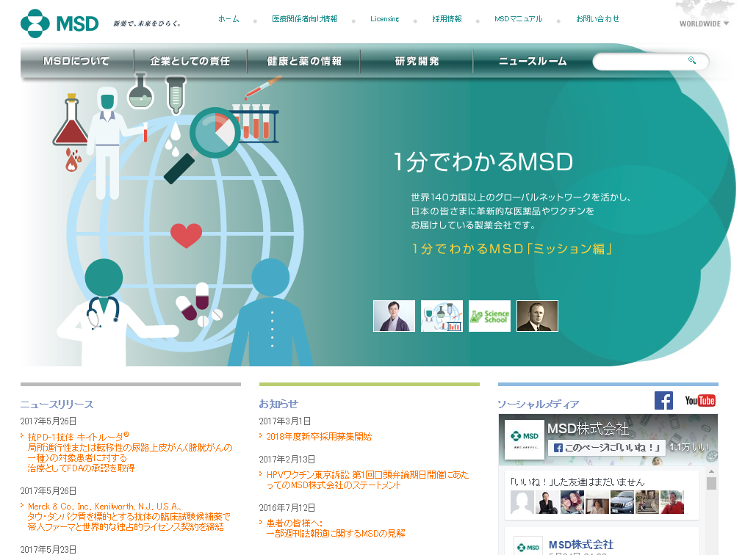Image resolution: width=756 pixels, height=555 pixels.
Task: Select the Science School banner thumbnail
Action: 489,316
